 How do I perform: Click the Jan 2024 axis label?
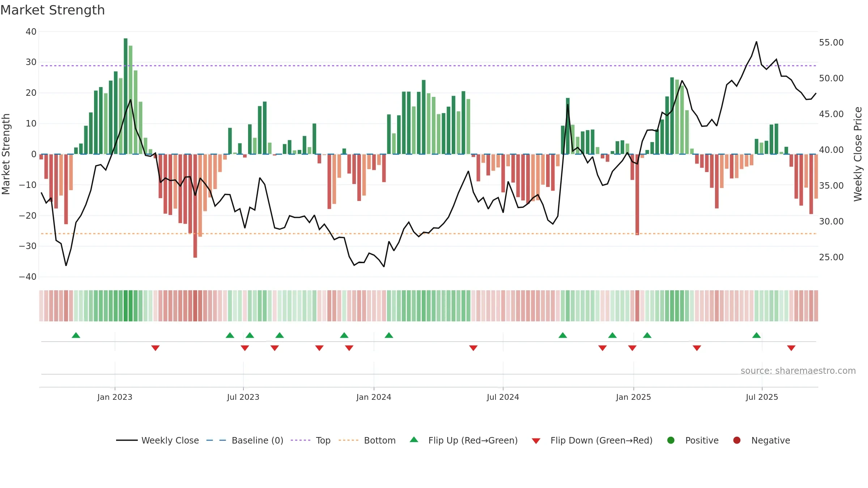click(x=374, y=397)
